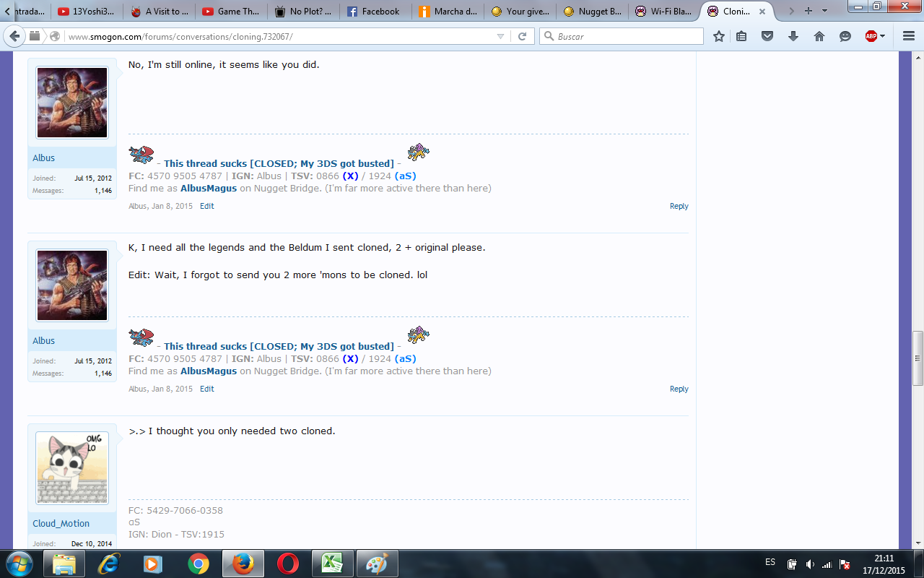This screenshot has height=578, width=924.
Task: Click Albus's Rambo avatar on second post
Action: coord(72,285)
